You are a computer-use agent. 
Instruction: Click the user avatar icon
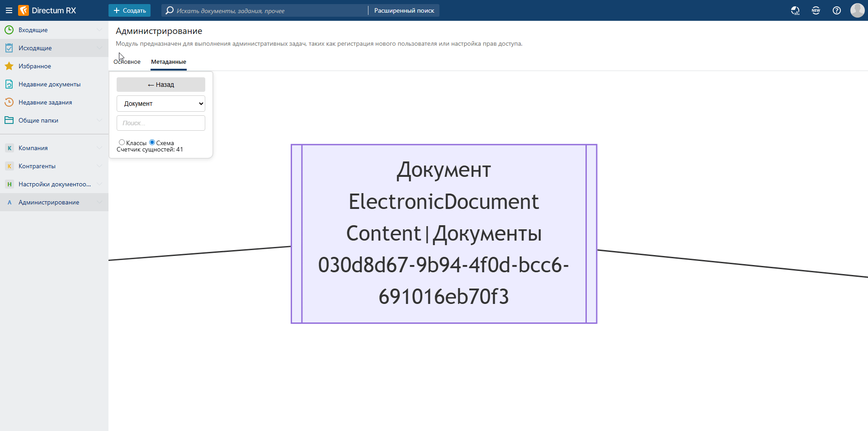(x=857, y=10)
